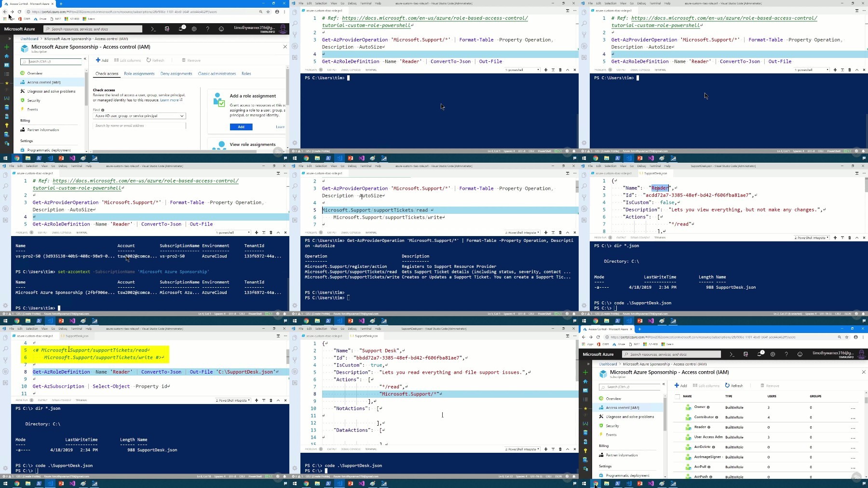Tick select-all checkbox beside NAME in bottom-right frame
The width and height of the screenshot is (868, 488).
tap(677, 396)
